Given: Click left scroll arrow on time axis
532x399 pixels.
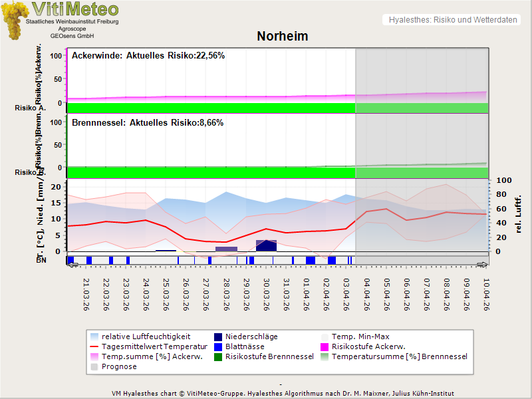Looking at the screenshot, I should (x=72, y=265).
